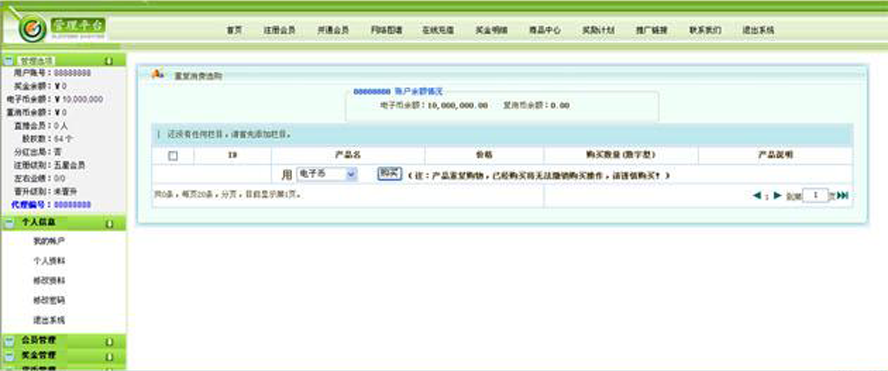This screenshot has height=371, width=888.
Task: Click the page number input field
Action: tap(816, 195)
